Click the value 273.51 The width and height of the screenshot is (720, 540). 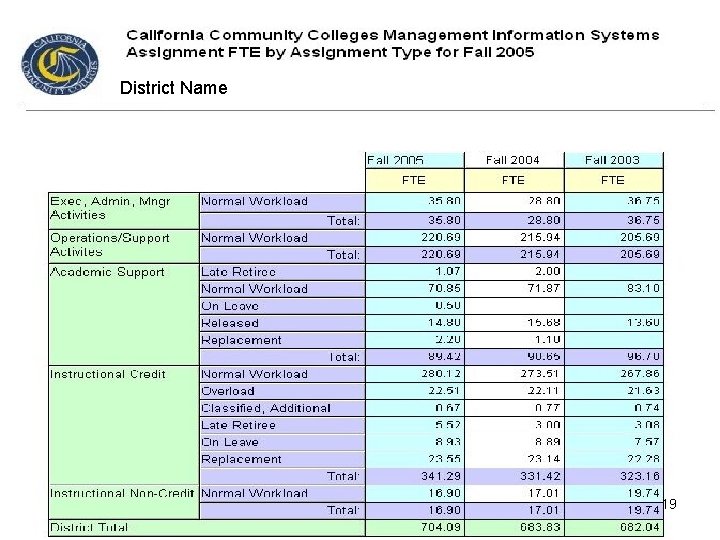pos(540,374)
